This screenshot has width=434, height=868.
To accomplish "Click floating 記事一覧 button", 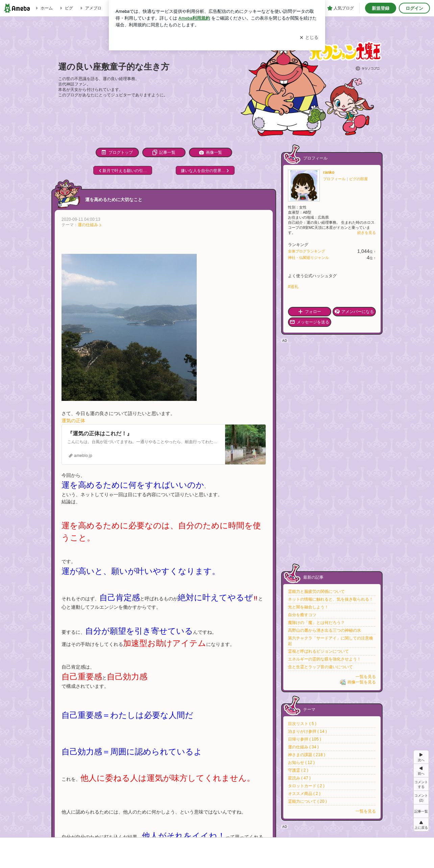I will click(421, 811).
